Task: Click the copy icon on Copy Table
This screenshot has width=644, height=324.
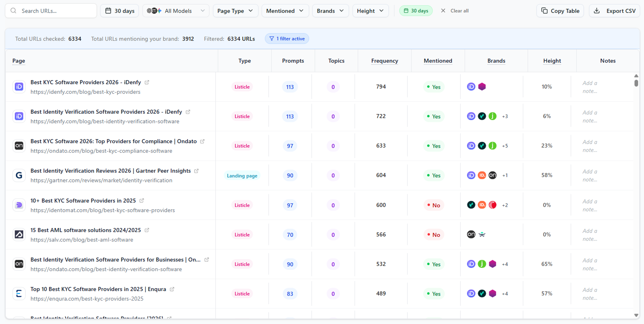Action: click(544, 11)
